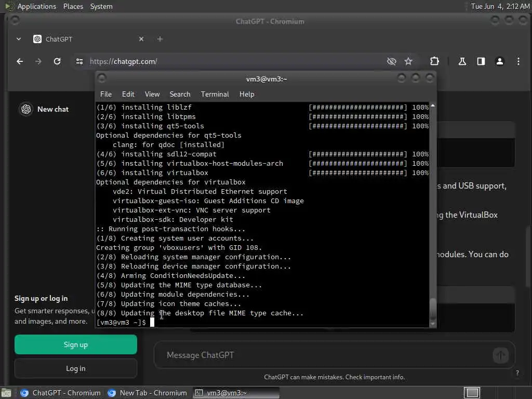This screenshot has width=532, height=399.
Task: Click terminal scrollbar down arrow
Action: pos(433,324)
